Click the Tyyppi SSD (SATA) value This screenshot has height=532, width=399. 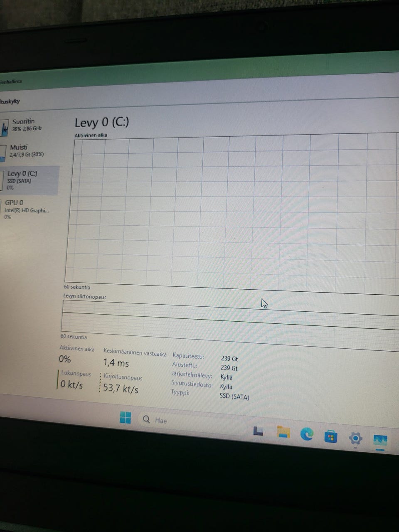pos(234,397)
